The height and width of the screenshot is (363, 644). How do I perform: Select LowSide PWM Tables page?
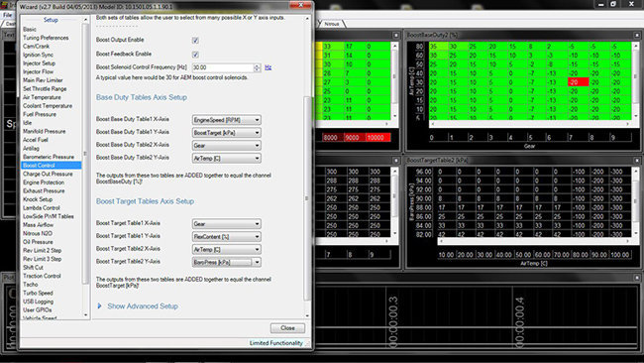coord(49,216)
